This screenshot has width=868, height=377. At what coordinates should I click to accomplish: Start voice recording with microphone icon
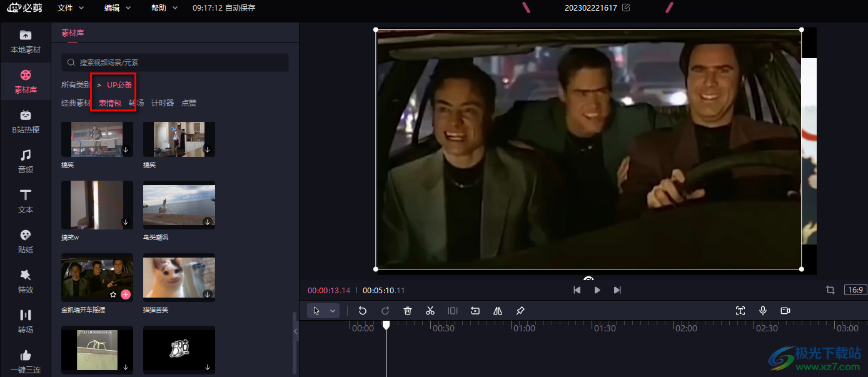click(763, 311)
